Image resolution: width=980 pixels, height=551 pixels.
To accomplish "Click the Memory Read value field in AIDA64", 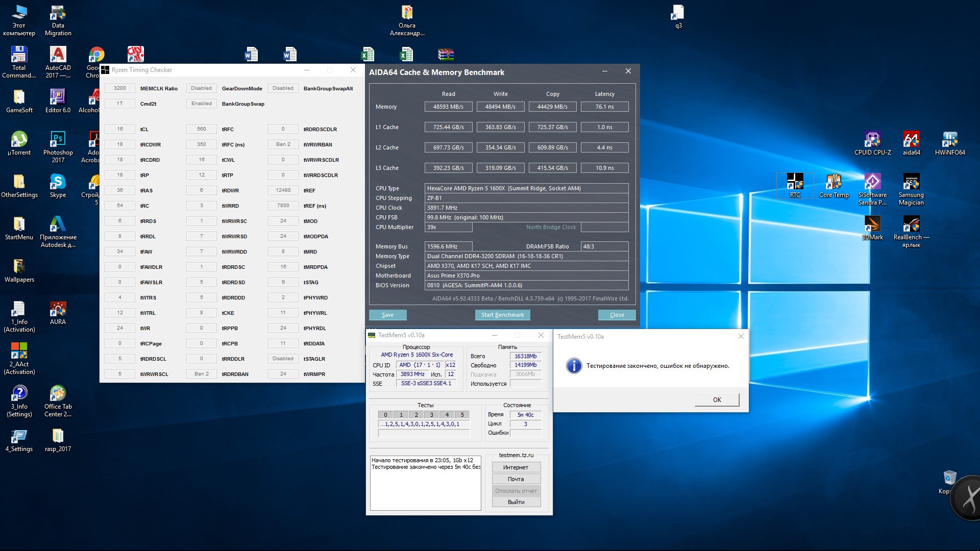I will [x=448, y=107].
